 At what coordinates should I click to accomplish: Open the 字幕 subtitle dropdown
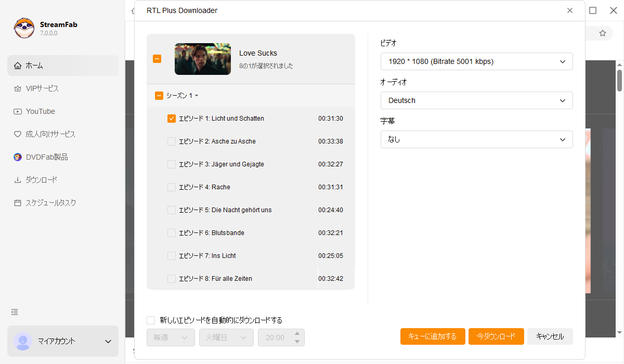476,139
